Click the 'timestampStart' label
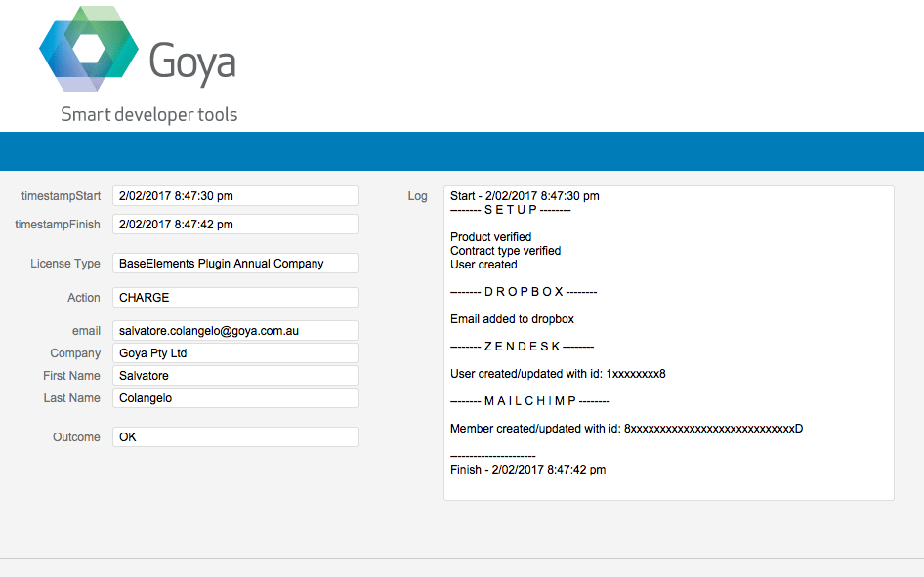The height and width of the screenshot is (577, 924). coord(61,196)
